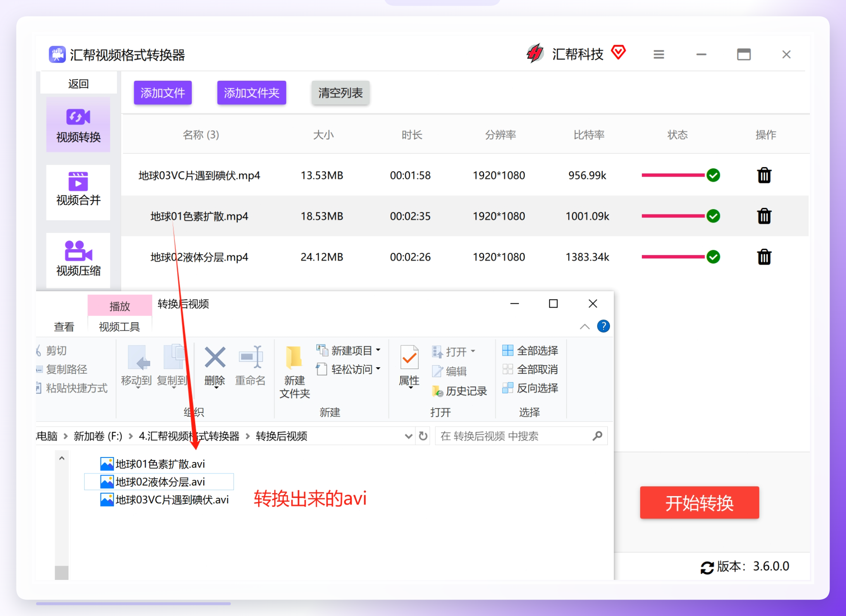The width and height of the screenshot is (846, 616).
Task: Click 复制到 in the Explorer ribbon
Action: tap(172, 366)
